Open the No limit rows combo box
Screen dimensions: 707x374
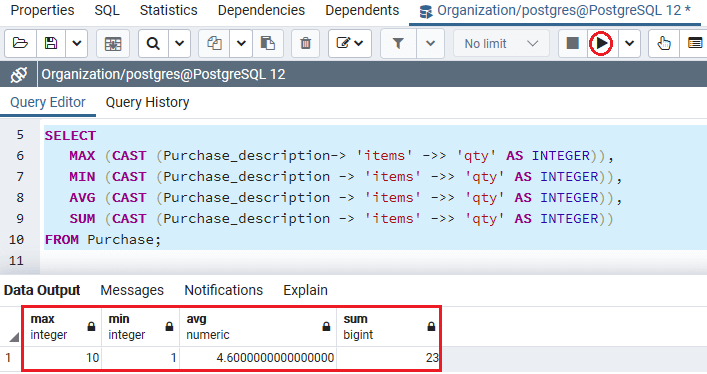pyautogui.click(x=501, y=43)
